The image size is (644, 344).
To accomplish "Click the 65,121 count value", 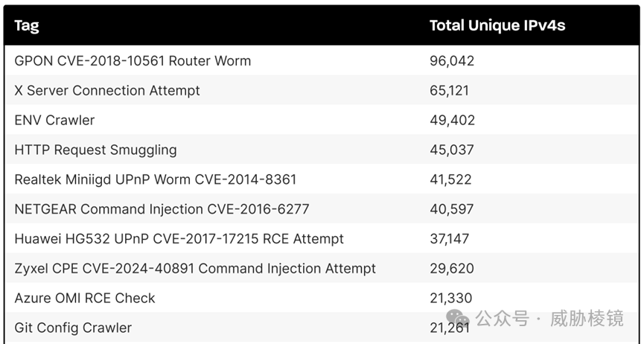I will coord(450,90).
